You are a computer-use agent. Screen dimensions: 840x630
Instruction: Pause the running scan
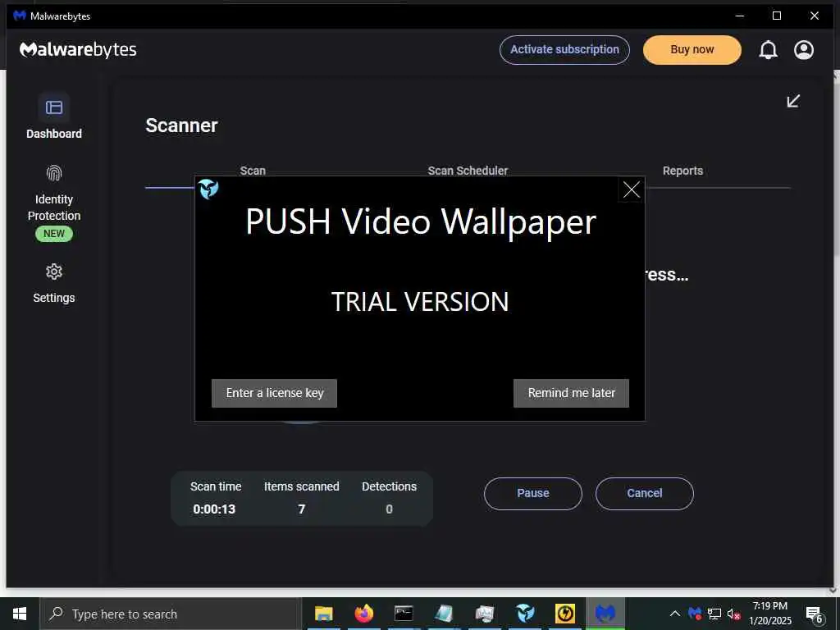(533, 493)
